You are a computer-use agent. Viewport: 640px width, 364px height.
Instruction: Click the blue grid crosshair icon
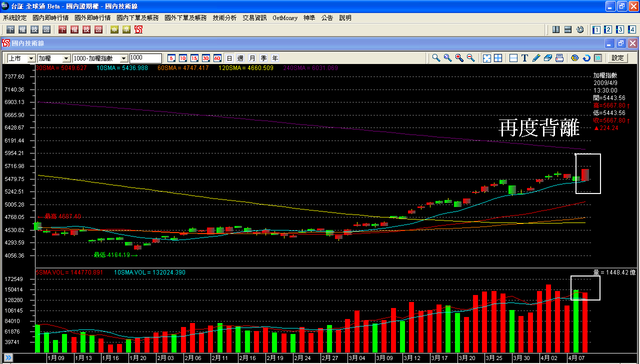(x=498, y=58)
